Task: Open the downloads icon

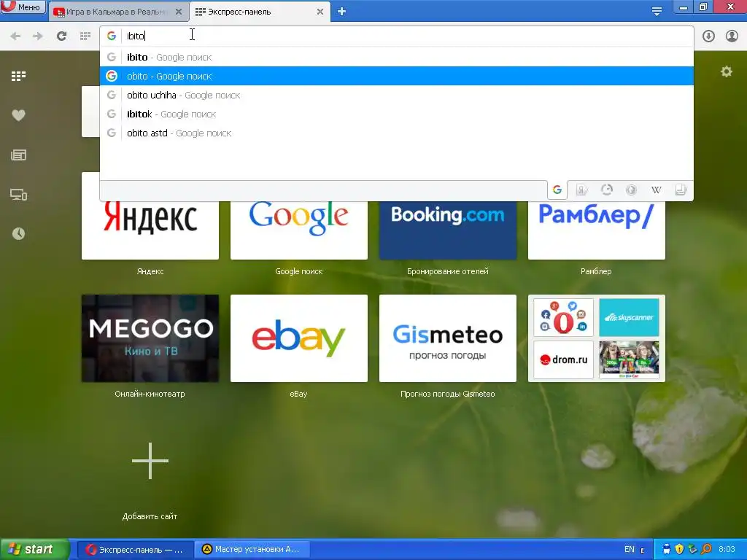Action: click(708, 36)
